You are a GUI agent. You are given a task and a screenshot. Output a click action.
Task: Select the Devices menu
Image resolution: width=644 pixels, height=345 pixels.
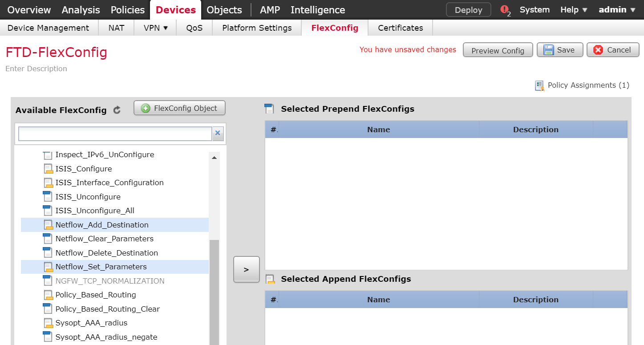click(176, 10)
